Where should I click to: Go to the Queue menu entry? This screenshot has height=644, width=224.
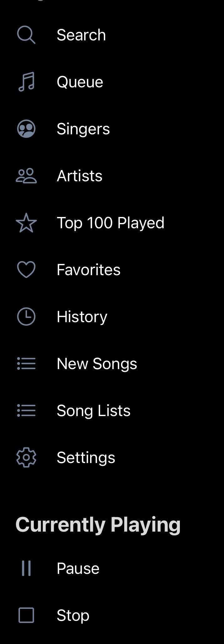[x=80, y=82]
